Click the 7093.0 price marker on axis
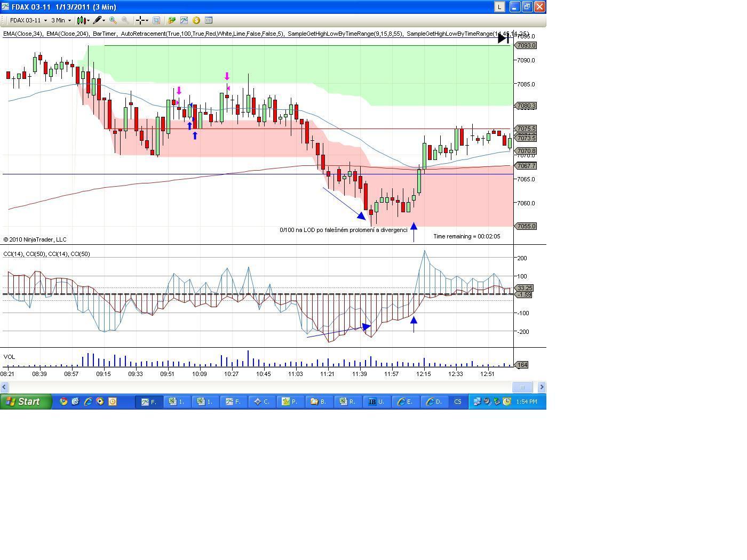 (x=526, y=45)
